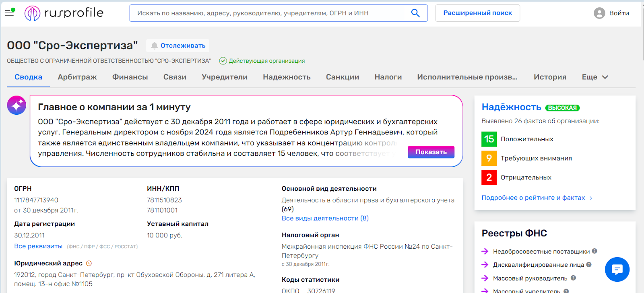
Task: Click clock icon next to Юридический адрес
Action: 89,263
